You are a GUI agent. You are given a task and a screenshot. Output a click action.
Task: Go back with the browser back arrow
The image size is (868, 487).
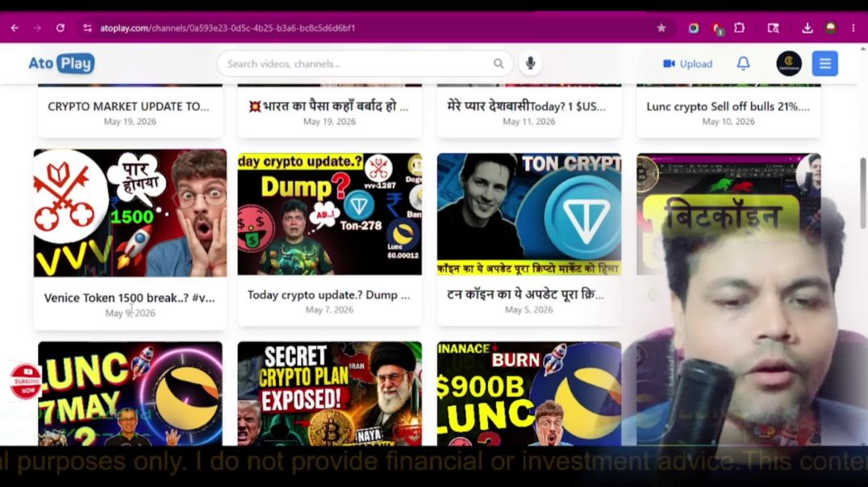(15, 27)
